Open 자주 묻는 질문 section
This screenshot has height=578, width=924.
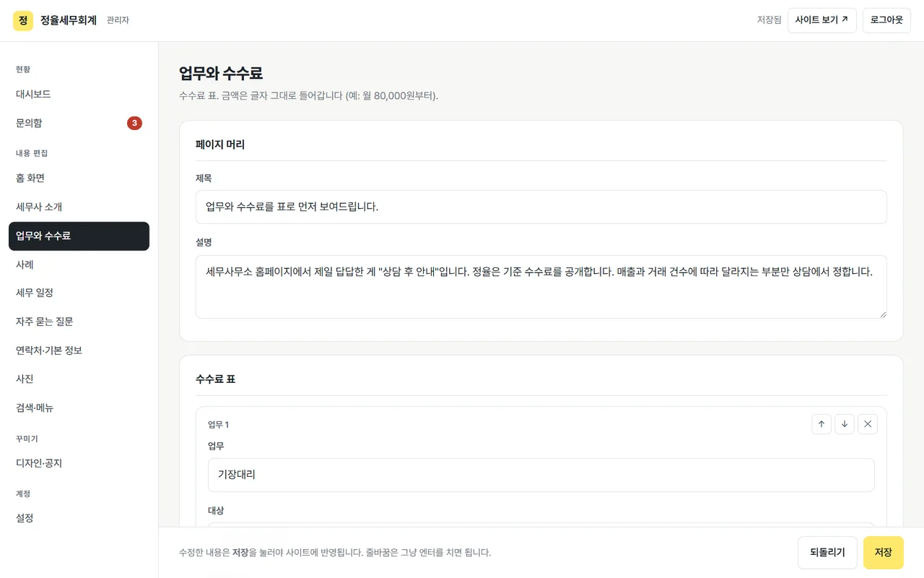point(79,322)
